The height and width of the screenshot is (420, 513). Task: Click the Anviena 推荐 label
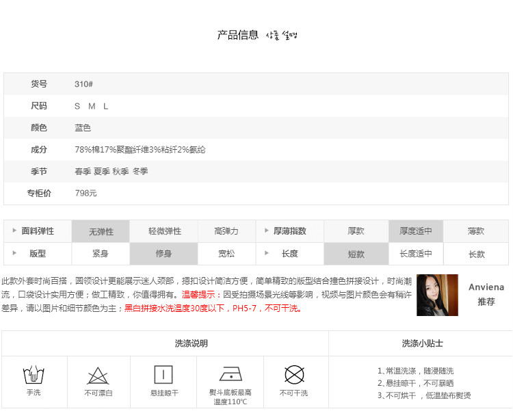[x=486, y=294]
